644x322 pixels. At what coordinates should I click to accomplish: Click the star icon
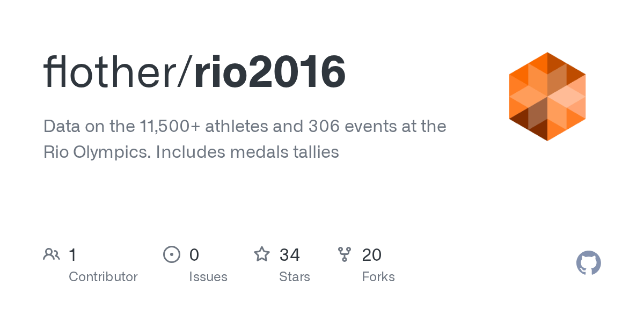pyautogui.click(x=262, y=254)
